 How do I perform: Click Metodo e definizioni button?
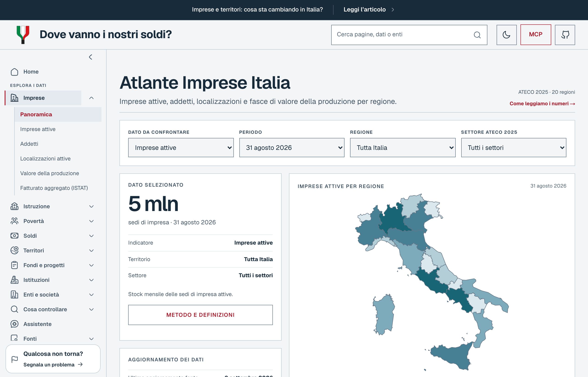(200, 315)
